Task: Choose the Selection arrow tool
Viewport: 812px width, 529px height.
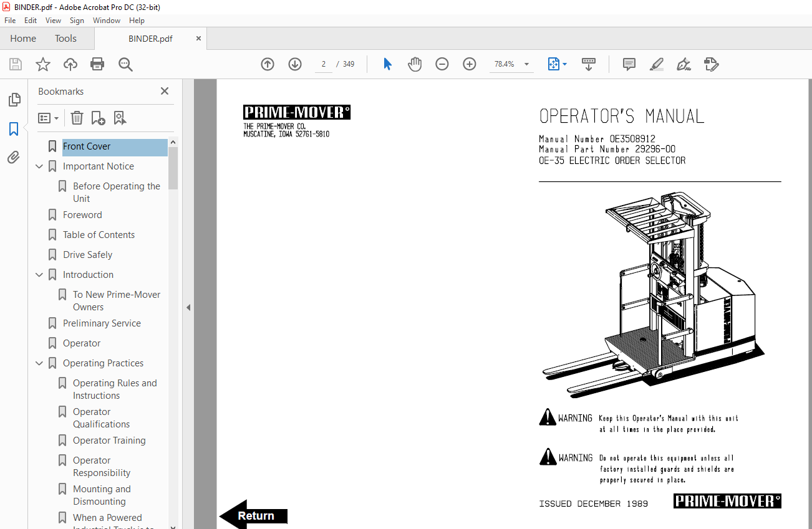Action: pyautogui.click(x=387, y=64)
